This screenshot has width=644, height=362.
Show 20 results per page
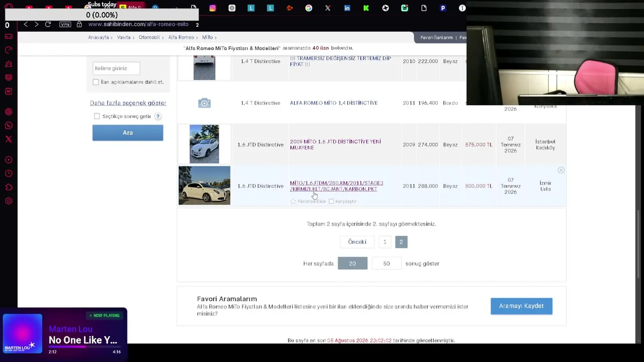(352, 263)
